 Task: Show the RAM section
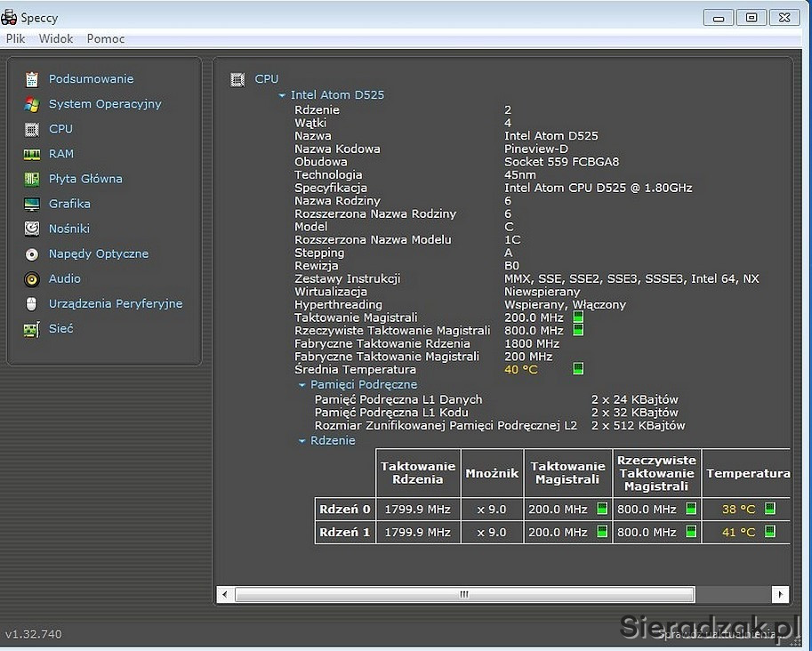click(x=61, y=154)
